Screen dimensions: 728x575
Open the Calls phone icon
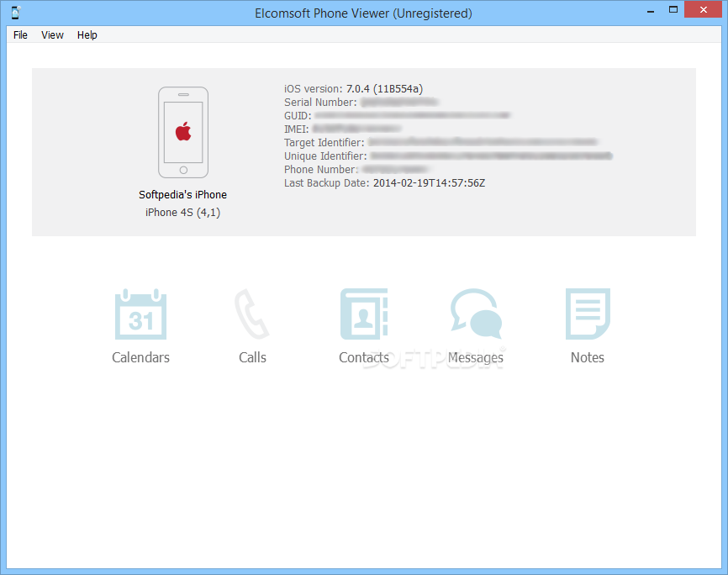click(252, 314)
